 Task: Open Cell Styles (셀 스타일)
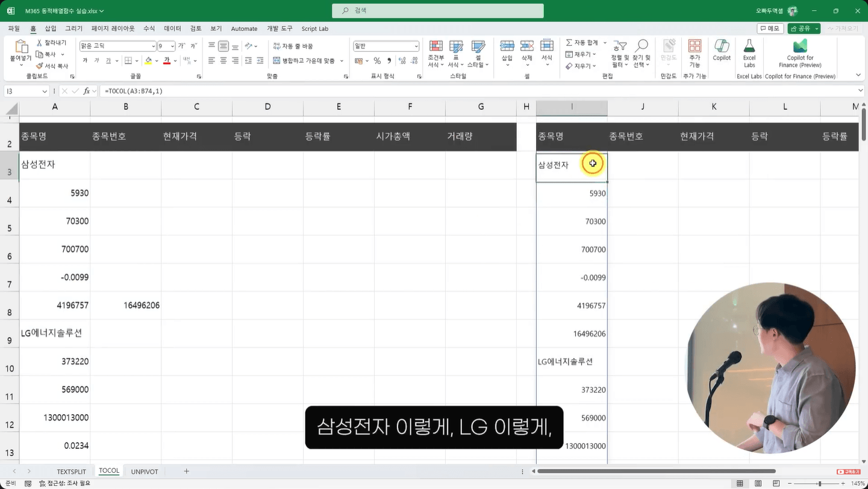(478, 54)
